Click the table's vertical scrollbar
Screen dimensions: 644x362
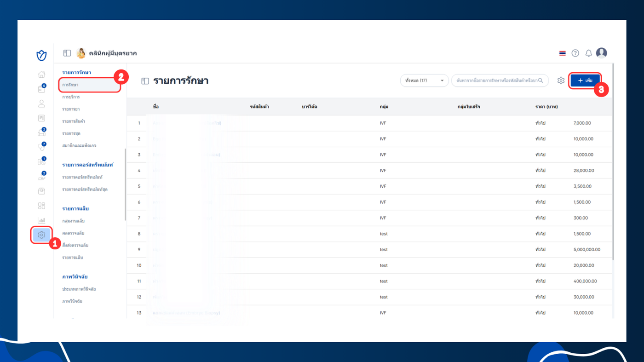click(613, 161)
